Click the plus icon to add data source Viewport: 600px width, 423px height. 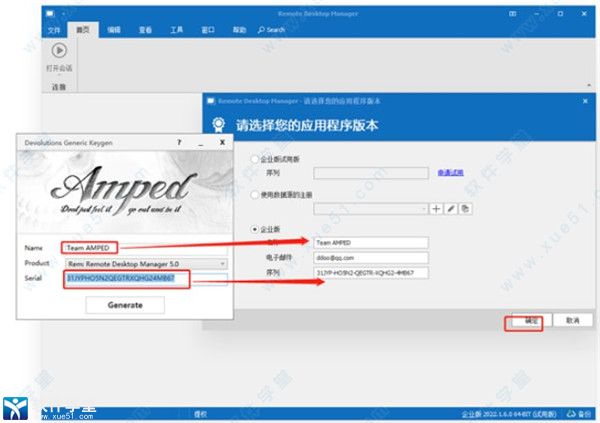tap(435, 208)
